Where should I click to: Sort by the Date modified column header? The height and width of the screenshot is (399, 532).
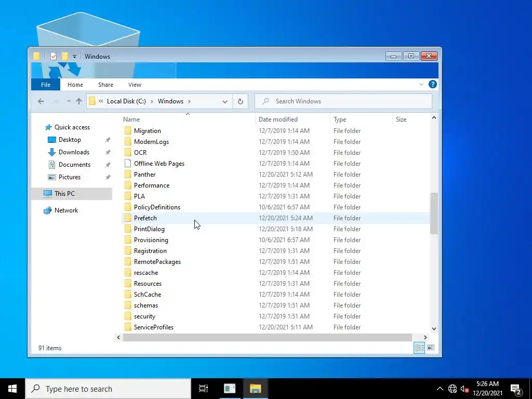coord(278,119)
